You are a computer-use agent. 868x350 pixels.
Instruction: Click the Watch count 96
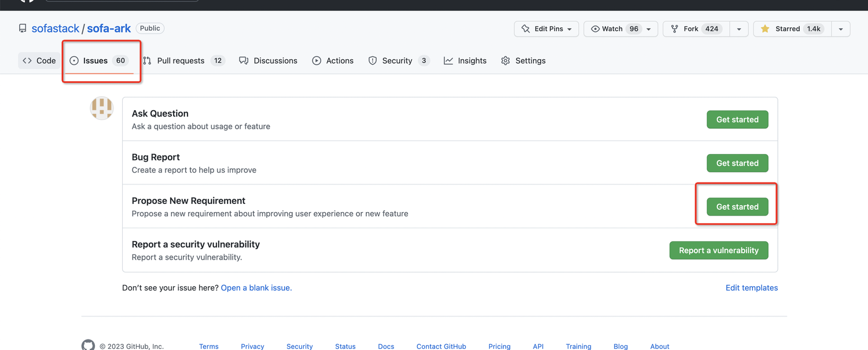(634, 28)
